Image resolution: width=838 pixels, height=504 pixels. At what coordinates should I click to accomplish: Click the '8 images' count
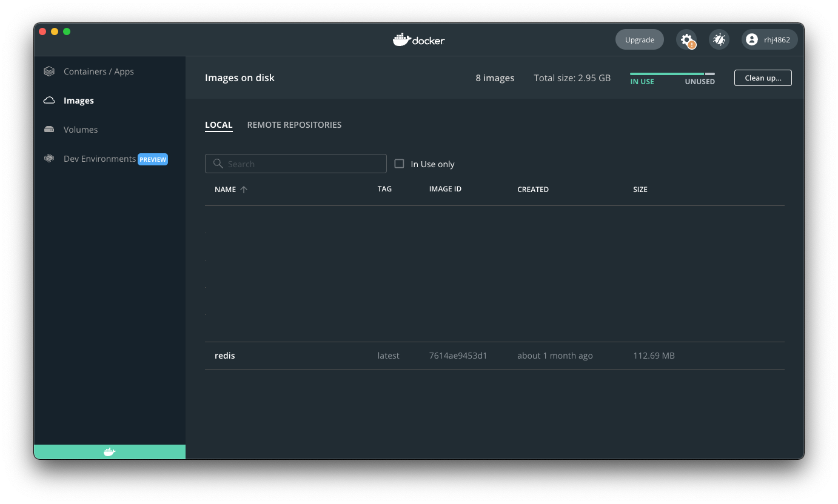[495, 78]
